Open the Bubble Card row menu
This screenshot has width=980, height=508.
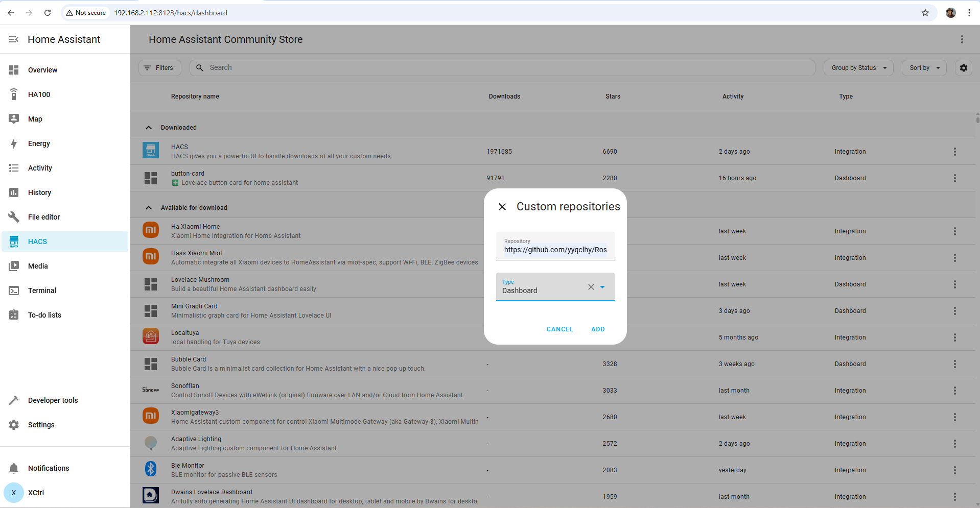click(954, 364)
